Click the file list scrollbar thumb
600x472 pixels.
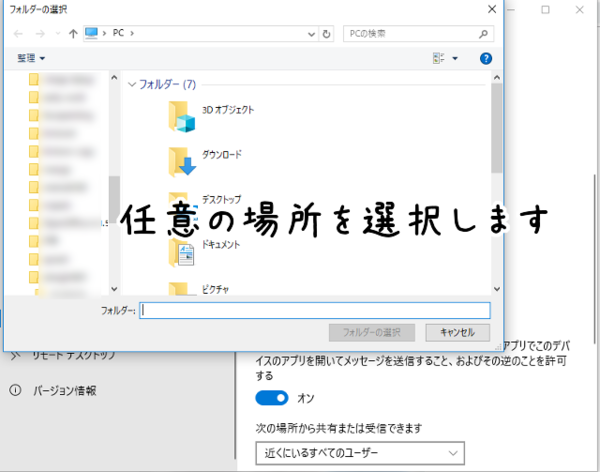click(497, 128)
